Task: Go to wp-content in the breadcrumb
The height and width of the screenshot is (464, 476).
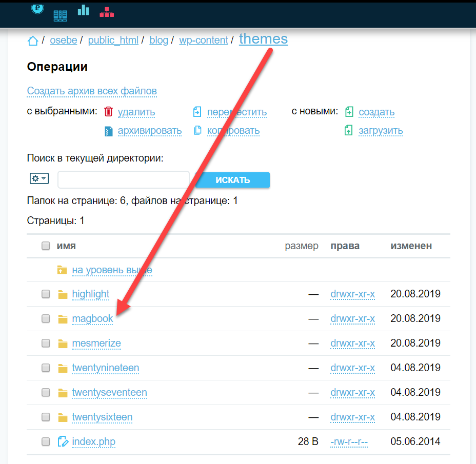Action: click(203, 41)
